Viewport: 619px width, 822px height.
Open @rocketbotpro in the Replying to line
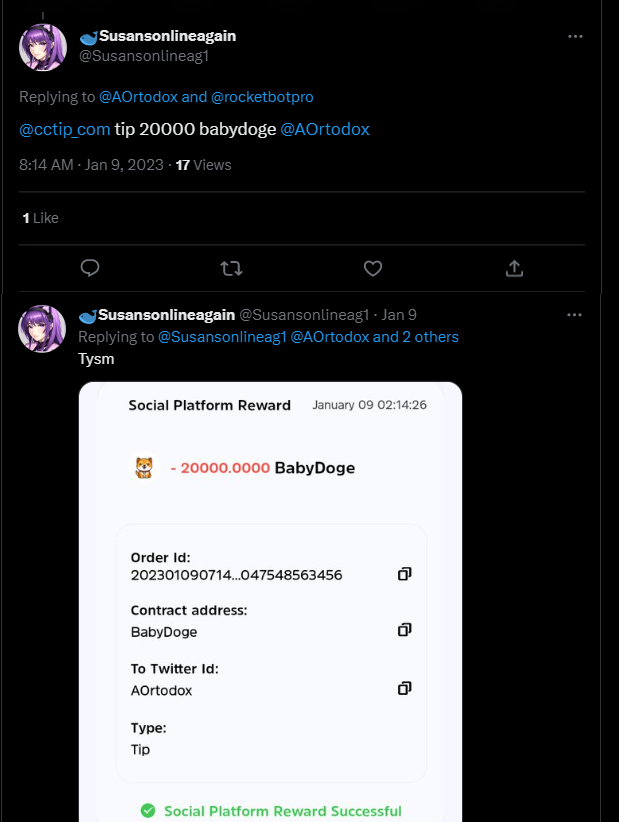point(262,97)
